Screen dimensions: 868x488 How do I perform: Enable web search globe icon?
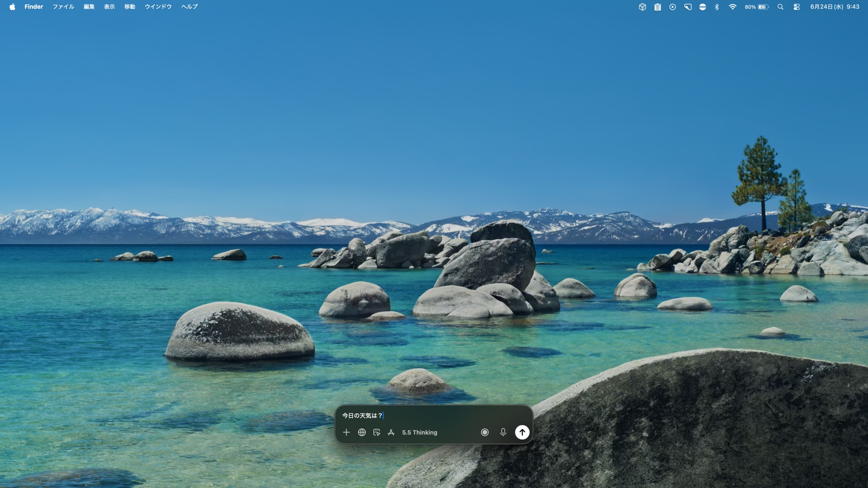pos(362,432)
